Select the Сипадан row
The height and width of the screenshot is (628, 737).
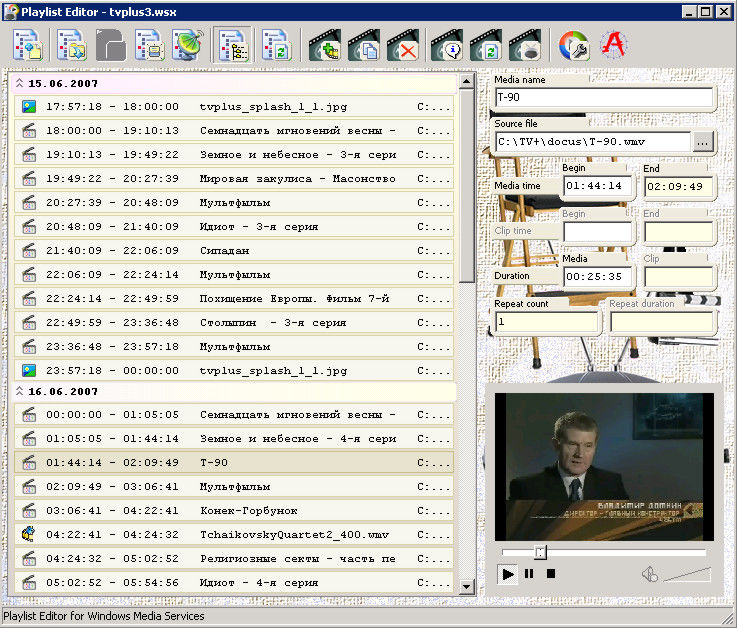coord(234,251)
